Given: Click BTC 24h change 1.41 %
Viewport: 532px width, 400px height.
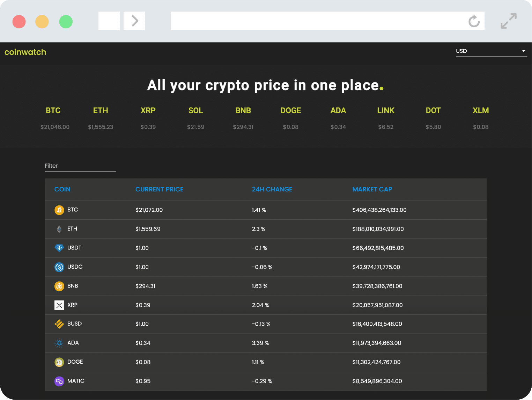Looking at the screenshot, I should [x=259, y=210].
